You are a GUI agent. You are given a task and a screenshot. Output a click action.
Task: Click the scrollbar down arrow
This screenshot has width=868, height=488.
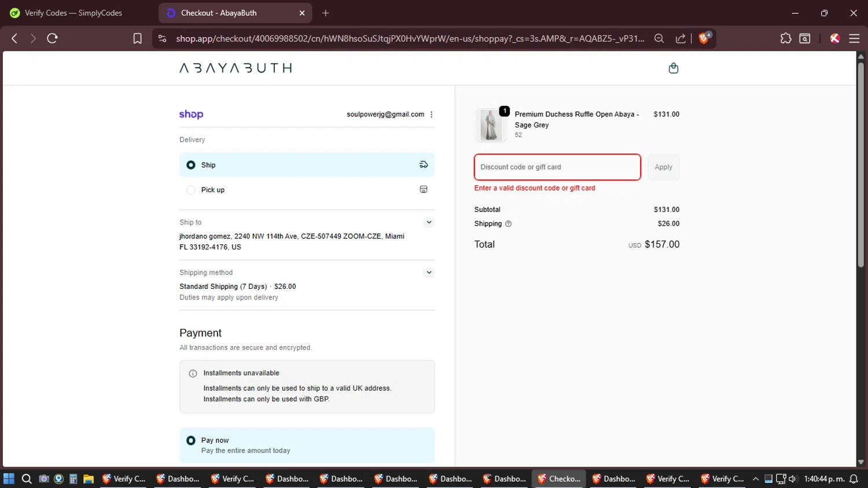(x=861, y=462)
